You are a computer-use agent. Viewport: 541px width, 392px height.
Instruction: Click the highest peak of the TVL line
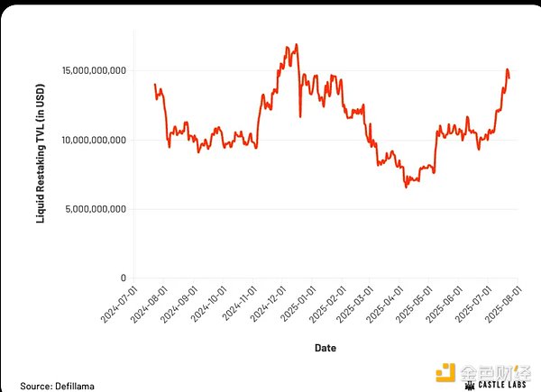[x=297, y=44]
